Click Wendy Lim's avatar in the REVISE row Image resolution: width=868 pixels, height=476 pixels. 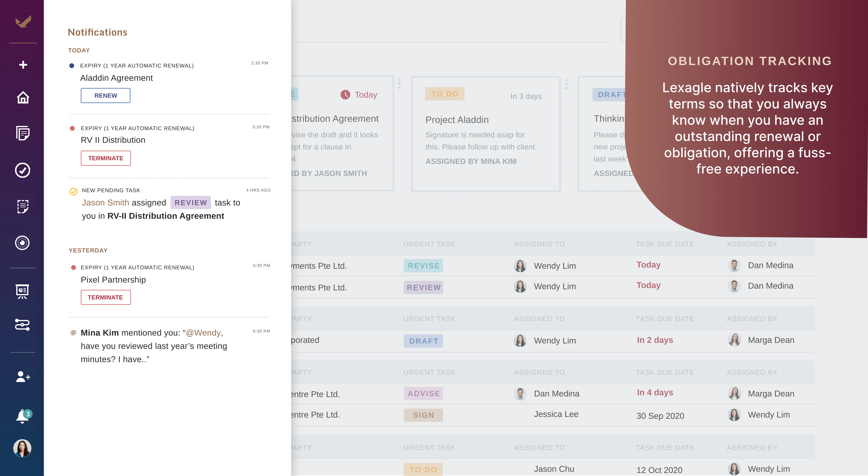(520, 266)
